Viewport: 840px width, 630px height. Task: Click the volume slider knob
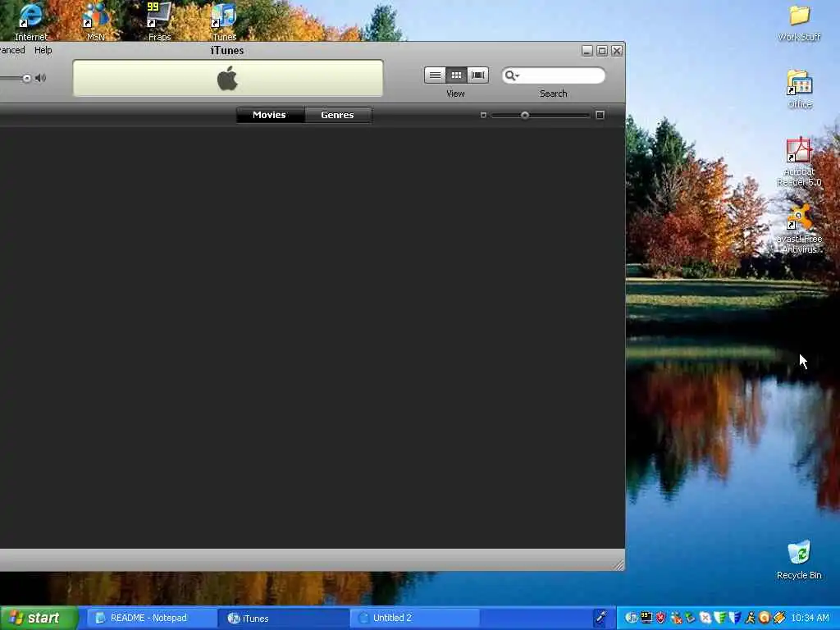coord(27,78)
